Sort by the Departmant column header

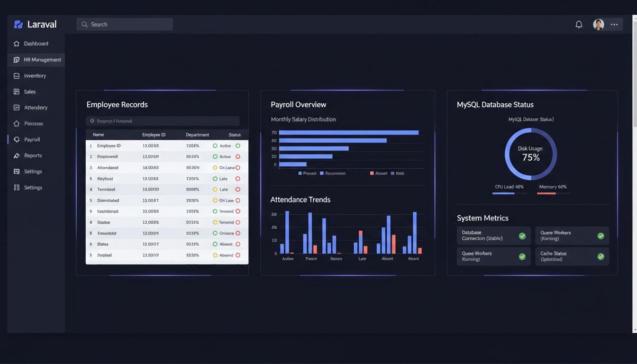click(x=197, y=135)
